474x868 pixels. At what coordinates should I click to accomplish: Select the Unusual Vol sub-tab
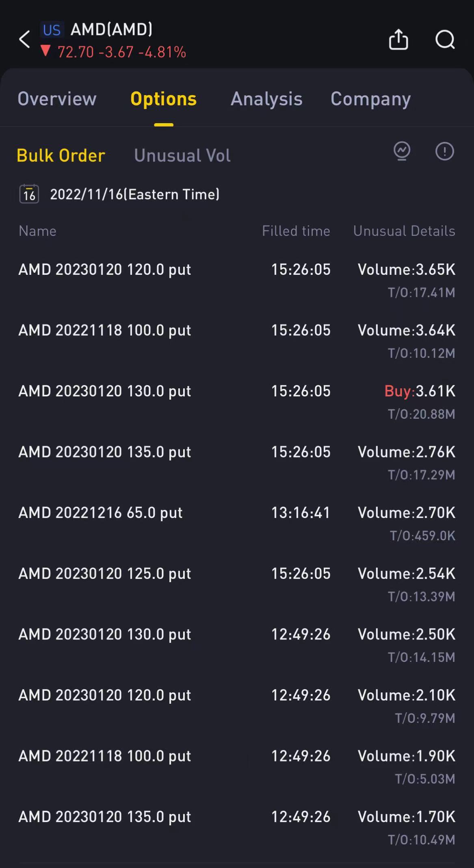(x=182, y=155)
